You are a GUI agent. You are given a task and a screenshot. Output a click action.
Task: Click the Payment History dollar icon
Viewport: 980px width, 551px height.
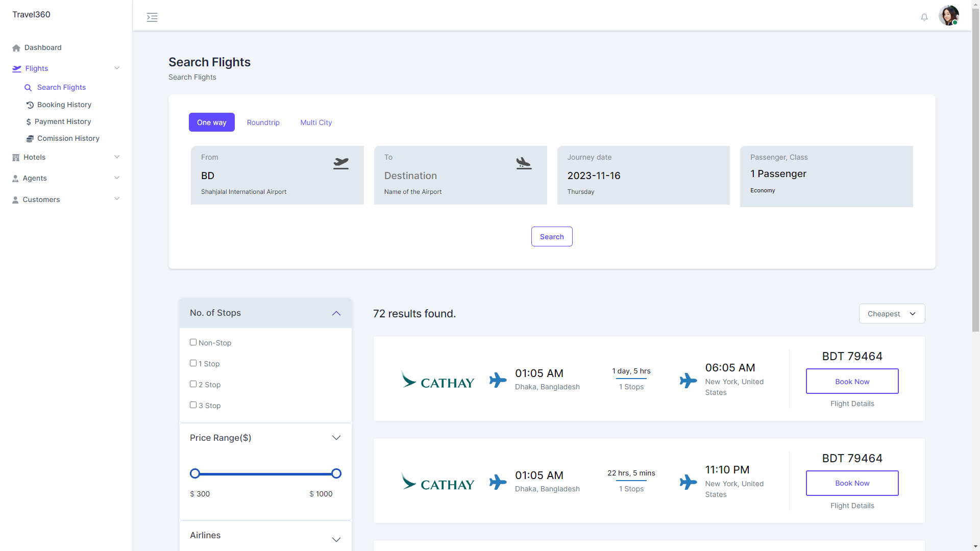click(x=29, y=122)
